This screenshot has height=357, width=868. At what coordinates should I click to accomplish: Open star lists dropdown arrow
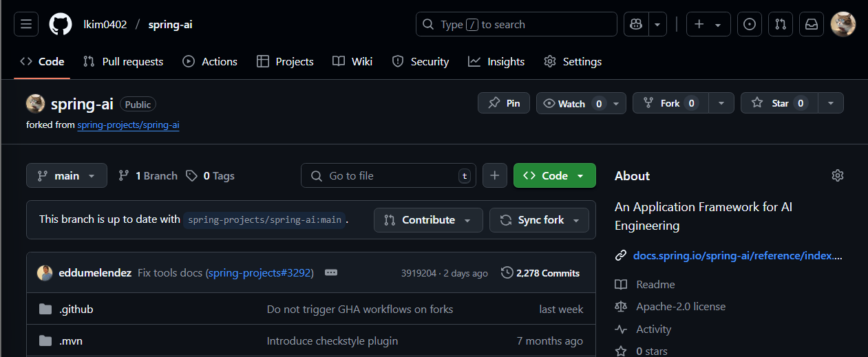click(831, 103)
